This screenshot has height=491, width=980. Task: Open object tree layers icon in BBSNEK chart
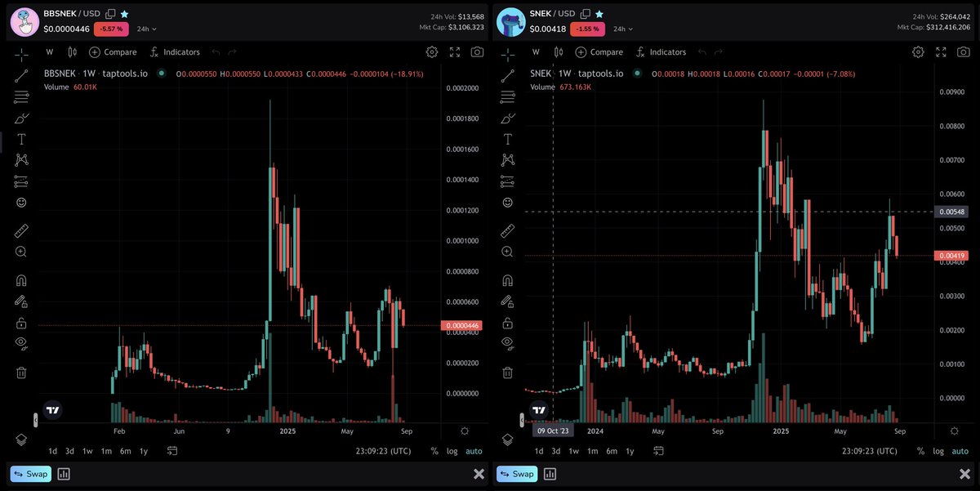pyautogui.click(x=21, y=440)
